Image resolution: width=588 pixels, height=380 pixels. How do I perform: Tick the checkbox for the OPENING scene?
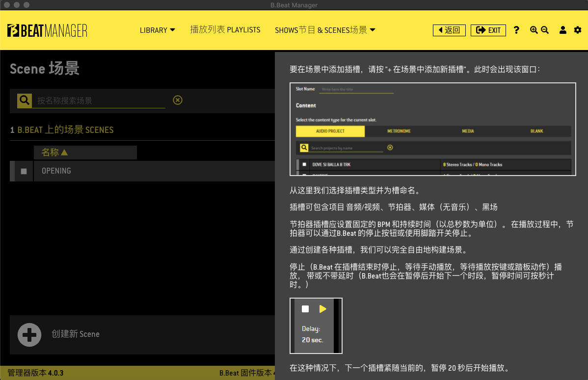[24, 171]
